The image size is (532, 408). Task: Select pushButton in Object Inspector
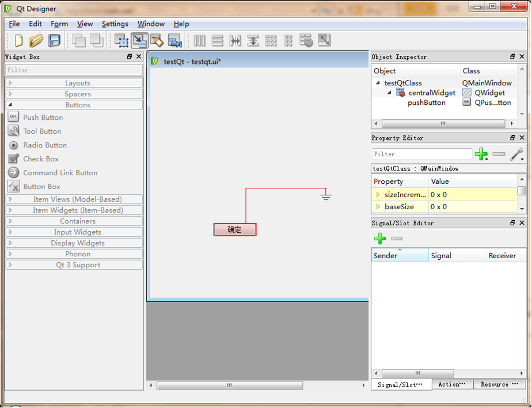pos(426,103)
